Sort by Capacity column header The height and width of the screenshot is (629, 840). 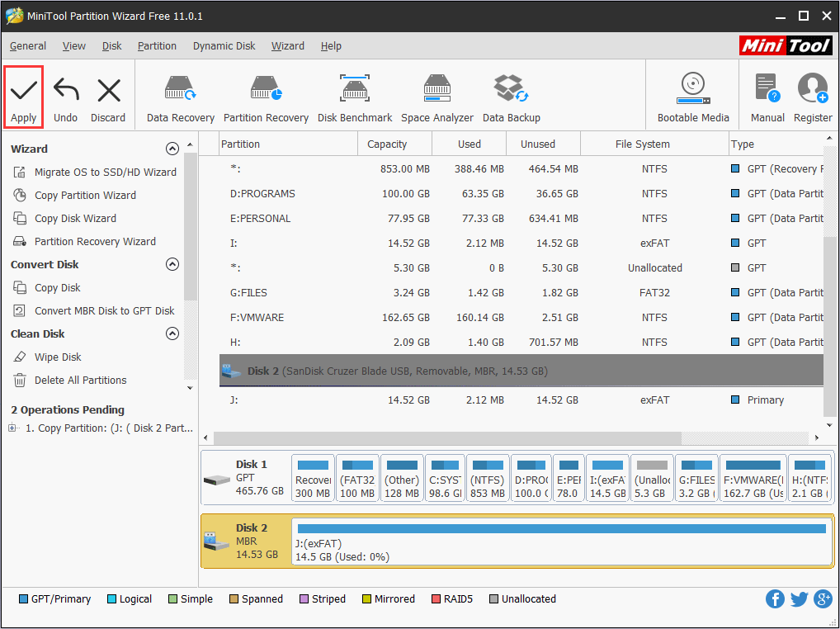394,144
